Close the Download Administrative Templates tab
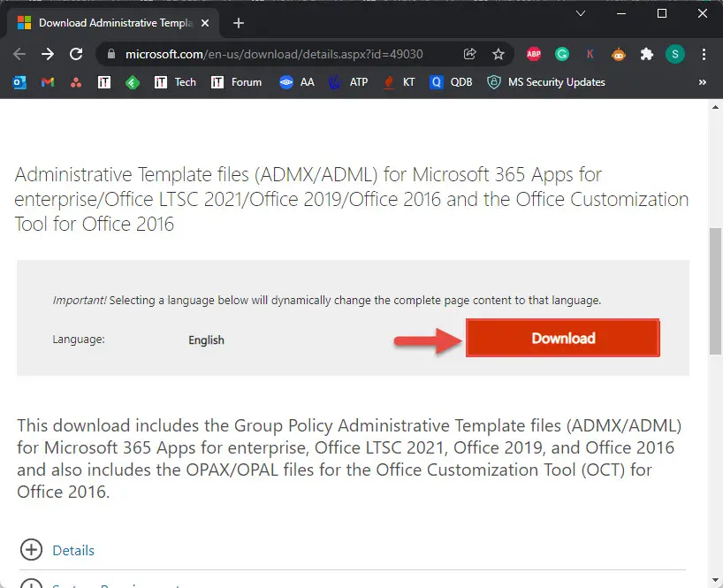 (205, 23)
